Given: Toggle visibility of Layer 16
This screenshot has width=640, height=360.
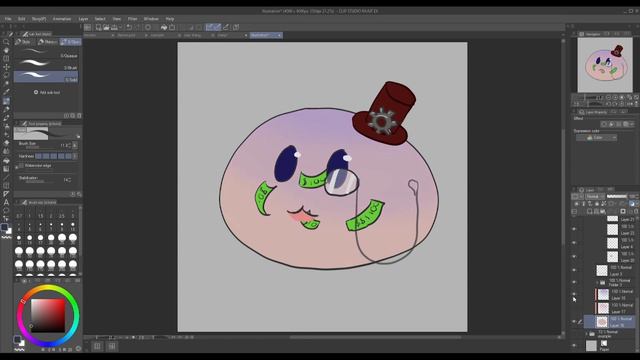Looking at the screenshot, I should (574, 294).
